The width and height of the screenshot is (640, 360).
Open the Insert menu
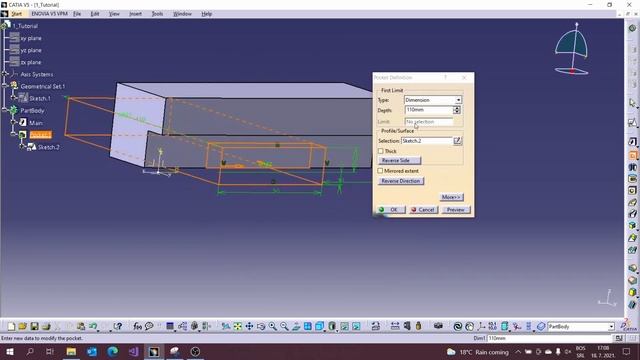tap(136, 14)
